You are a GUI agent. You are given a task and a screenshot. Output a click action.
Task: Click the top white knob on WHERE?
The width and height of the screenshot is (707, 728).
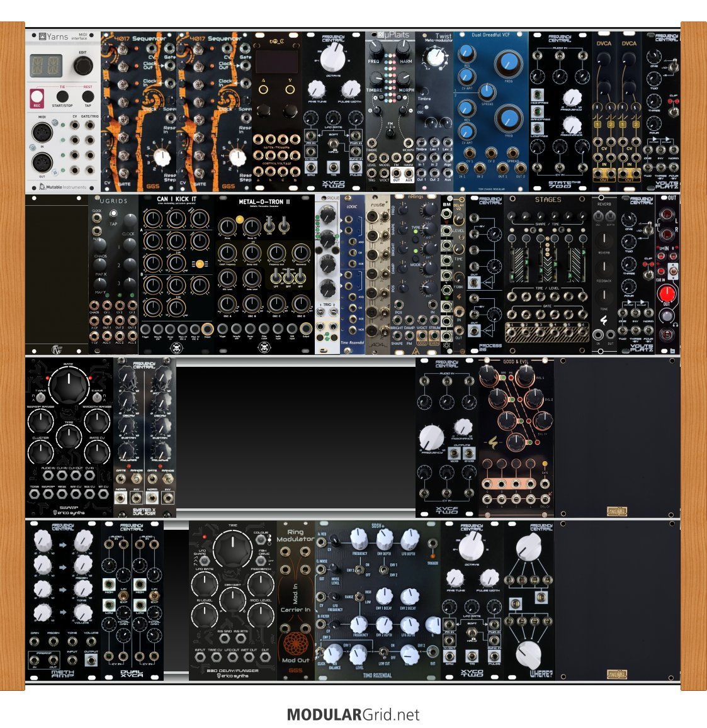tap(529, 546)
